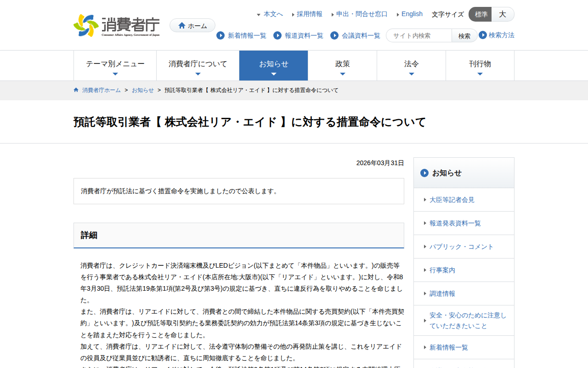Expand the 刊行物 menu
Screen dimensions: 588x368
pos(480,66)
